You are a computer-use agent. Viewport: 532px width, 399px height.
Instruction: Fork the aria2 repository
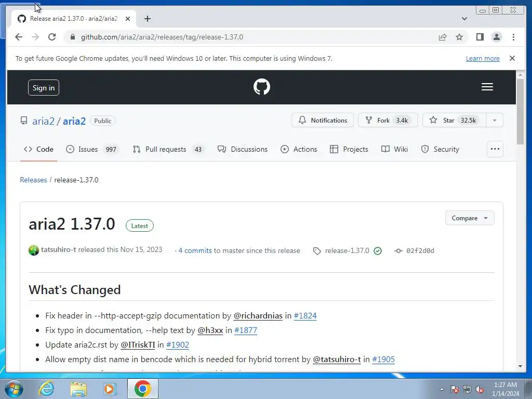click(x=388, y=121)
